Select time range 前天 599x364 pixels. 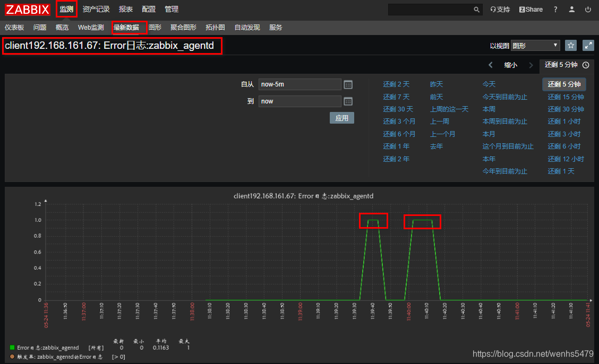437,97
